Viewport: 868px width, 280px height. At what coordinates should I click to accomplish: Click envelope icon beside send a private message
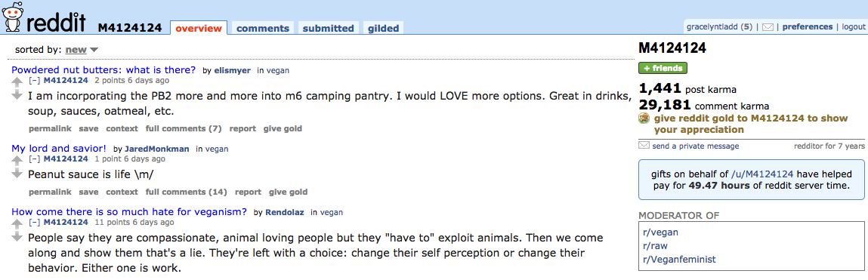644,146
